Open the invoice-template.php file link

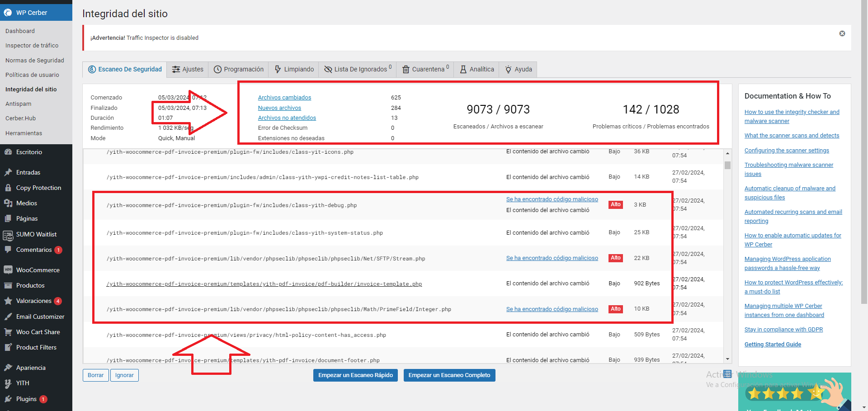pyautogui.click(x=264, y=284)
